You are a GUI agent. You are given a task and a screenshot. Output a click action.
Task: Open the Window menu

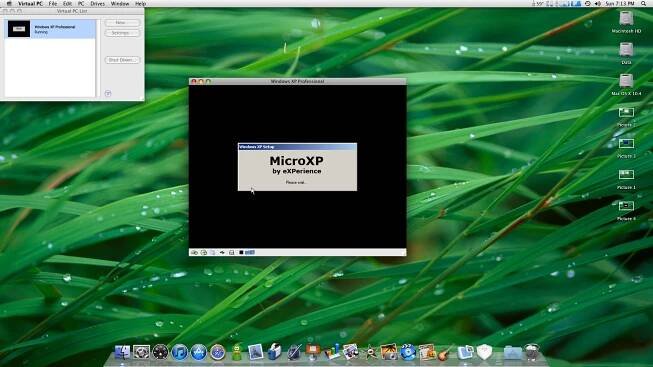tap(120, 3)
